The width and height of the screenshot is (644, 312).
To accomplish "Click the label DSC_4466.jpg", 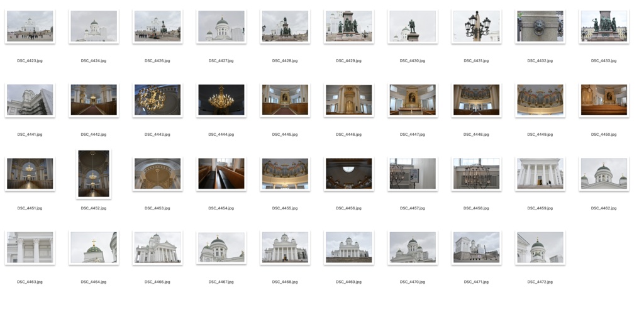I will click(157, 282).
